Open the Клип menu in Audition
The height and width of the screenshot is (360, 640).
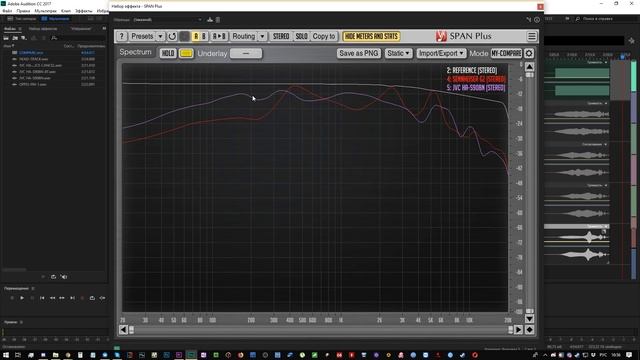[x=66, y=11]
